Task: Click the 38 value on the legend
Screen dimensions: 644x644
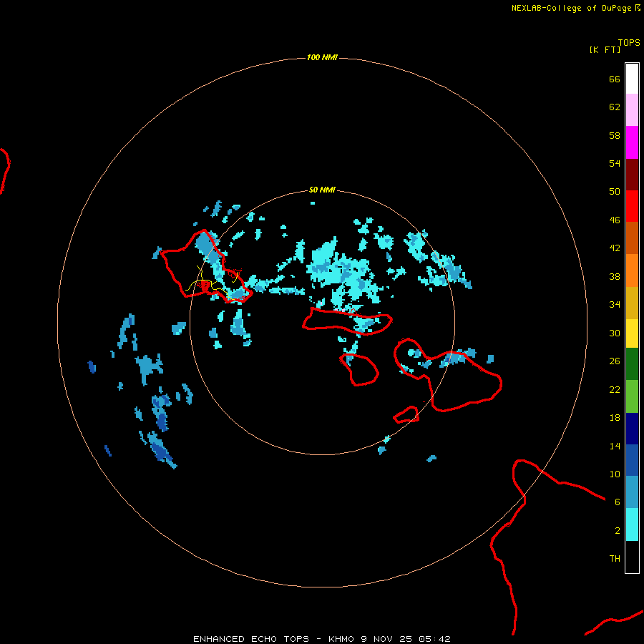Action: (615, 277)
